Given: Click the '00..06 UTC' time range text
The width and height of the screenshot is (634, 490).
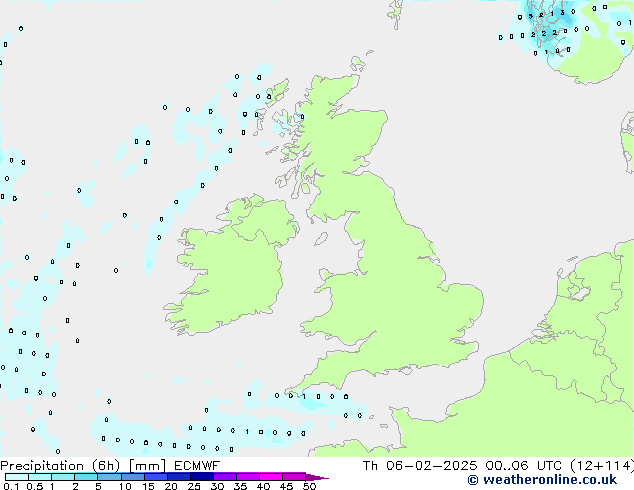Looking at the screenshot, I should [x=523, y=466].
